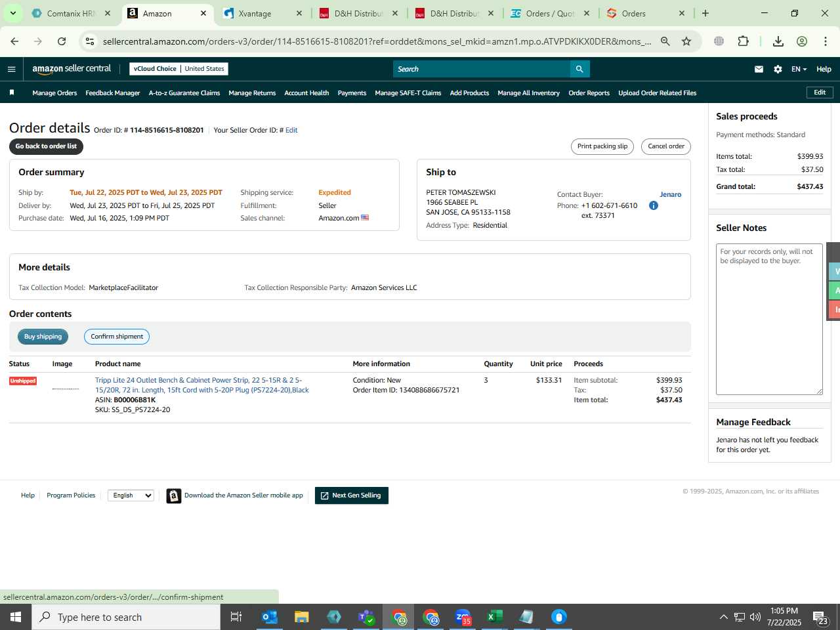
Task: Expand the browser tab search dropdown
Action: (x=12, y=13)
